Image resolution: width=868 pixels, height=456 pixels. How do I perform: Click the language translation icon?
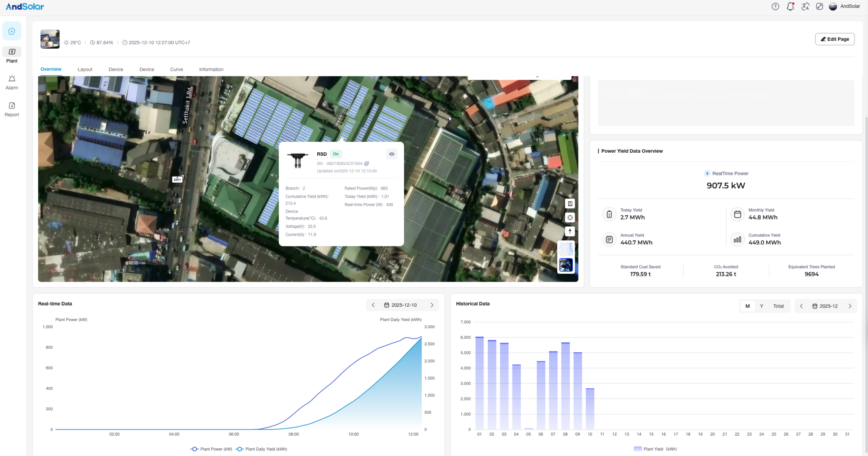(805, 7)
